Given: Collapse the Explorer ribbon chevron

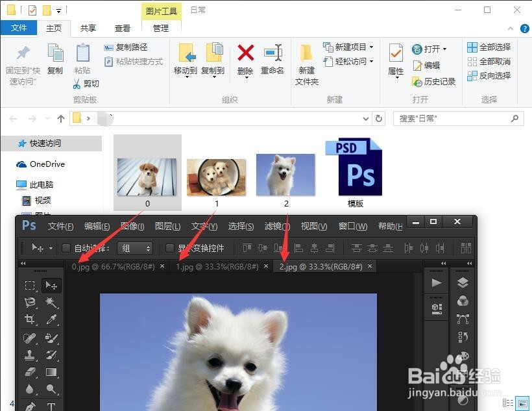Looking at the screenshot, I should [511, 29].
